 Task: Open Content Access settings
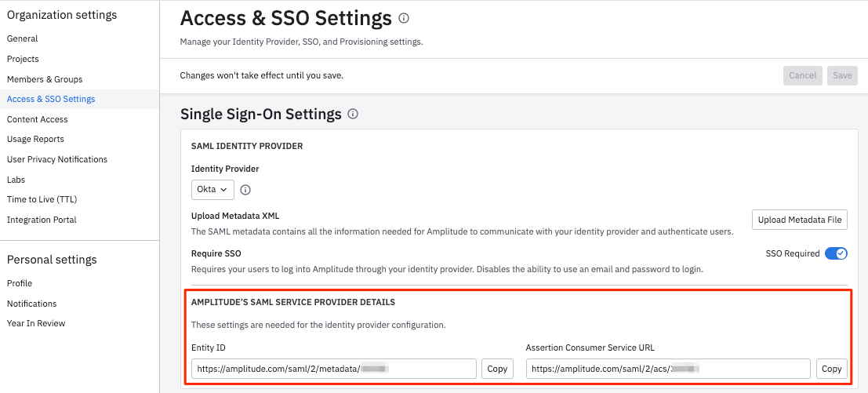point(38,119)
